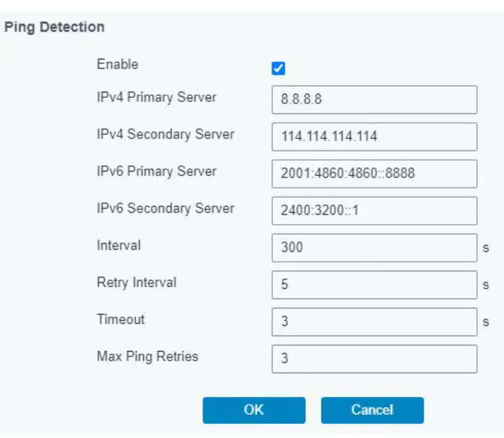Focus the IPv6 Secondary Server input

[374, 211]
